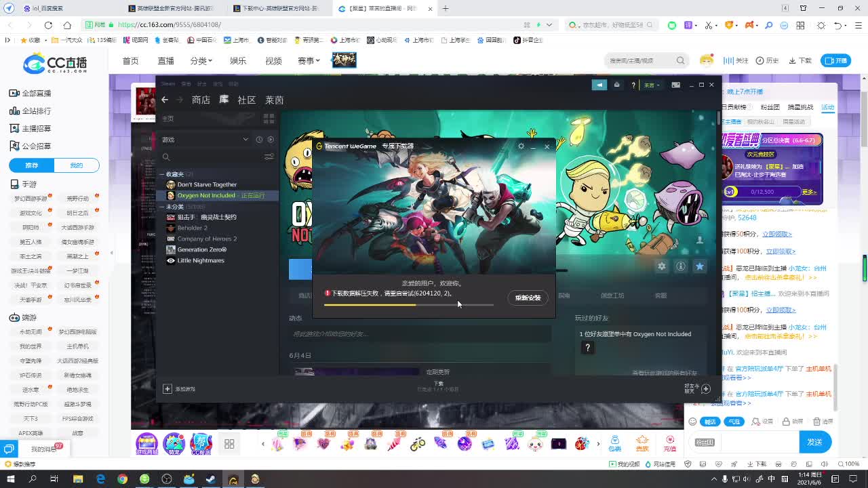Image resolution: width=868 pixels, height=488 pixels.
Task: Open Steam from the Windows taskbar
Action: (x=211, y=479)
